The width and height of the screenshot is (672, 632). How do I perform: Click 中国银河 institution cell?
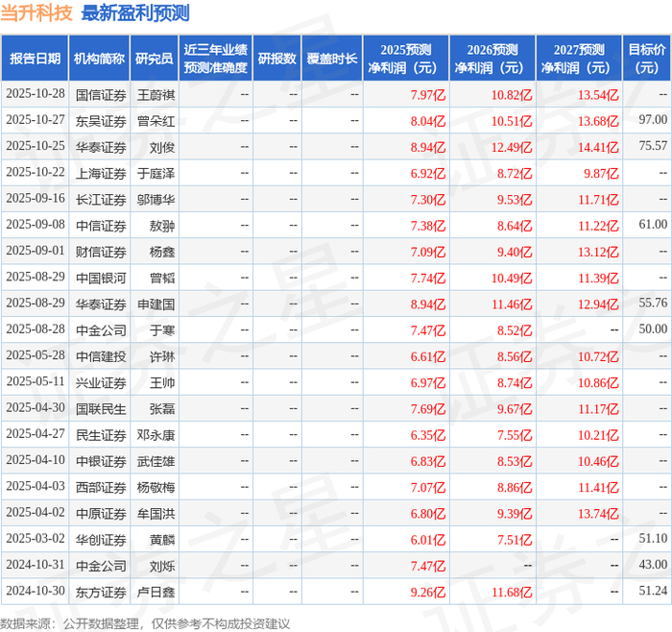(101, 278)
